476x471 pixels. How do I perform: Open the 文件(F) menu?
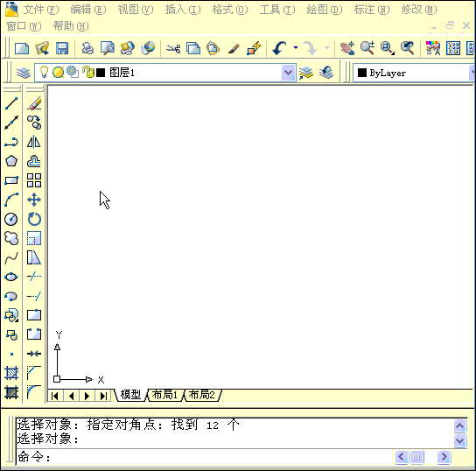pyautogui.click(x=41, y=10)
